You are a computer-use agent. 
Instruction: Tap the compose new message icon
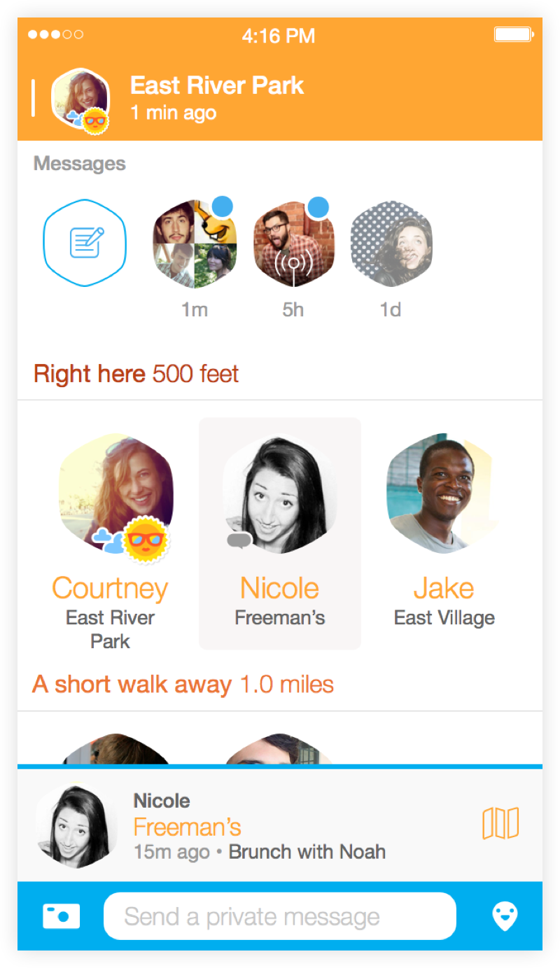coord(85,243)
